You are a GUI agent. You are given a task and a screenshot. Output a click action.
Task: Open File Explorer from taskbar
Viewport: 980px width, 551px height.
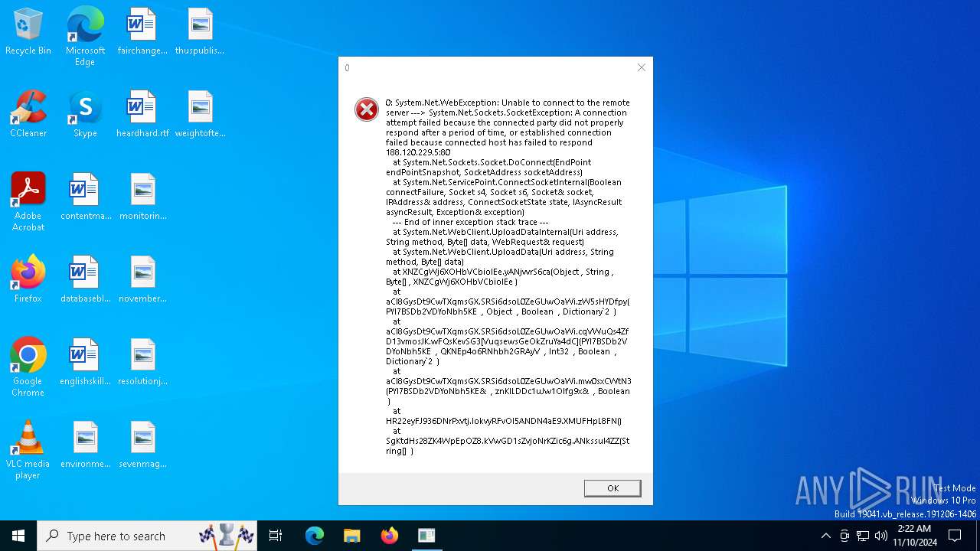coord(352,536)
